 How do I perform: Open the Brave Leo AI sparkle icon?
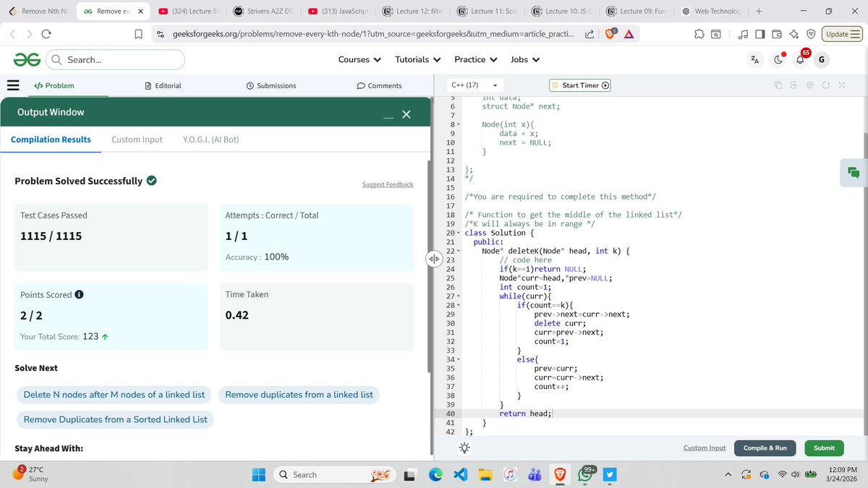coord(793,34)
